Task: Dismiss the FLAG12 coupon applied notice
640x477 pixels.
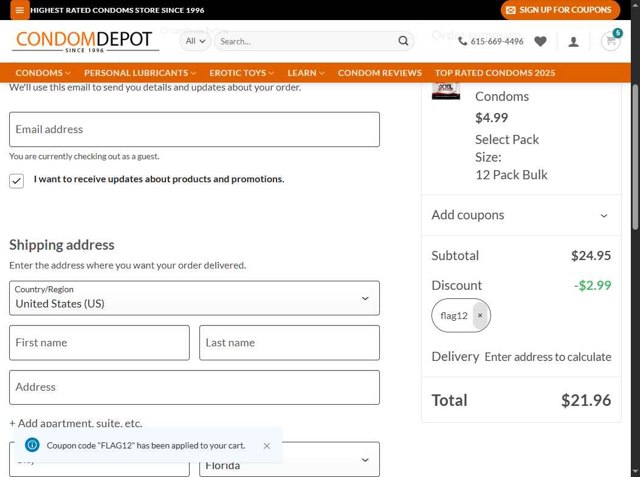Action: (x=267, y=446)
